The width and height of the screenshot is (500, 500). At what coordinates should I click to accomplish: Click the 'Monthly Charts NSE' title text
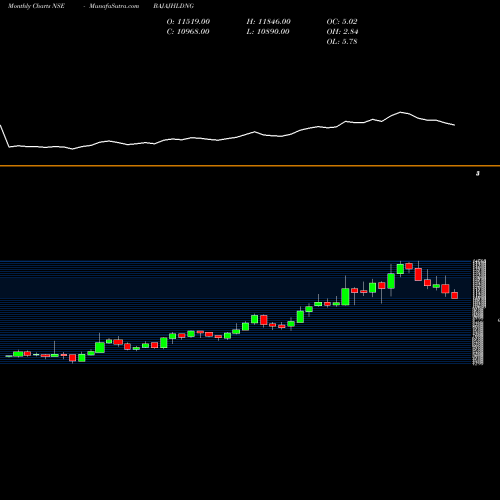coord(36,6)
